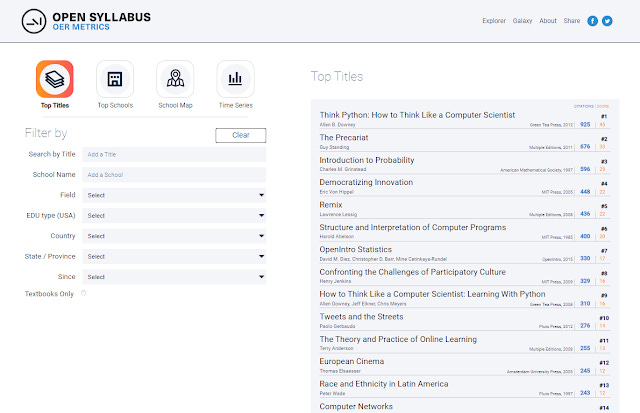Open Computer Networks title
This screenshot has height=413, width=640.
(x=356, y=406)
